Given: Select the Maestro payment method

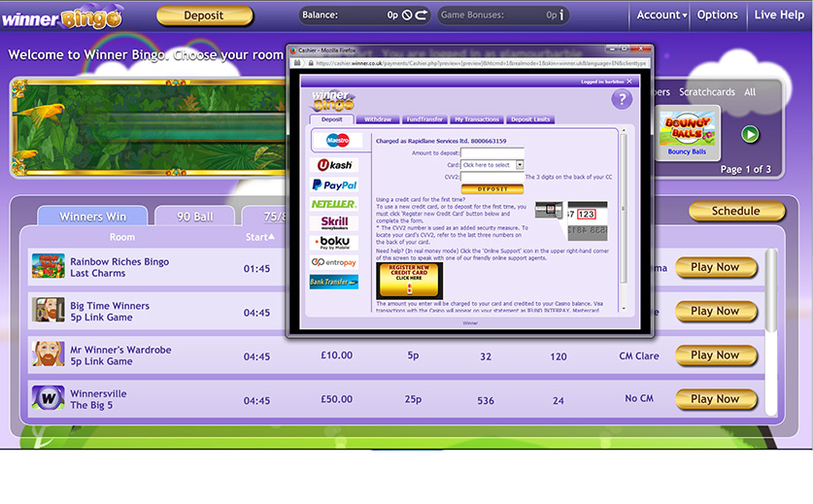Looking at the screenshot, I should [338, 140].
